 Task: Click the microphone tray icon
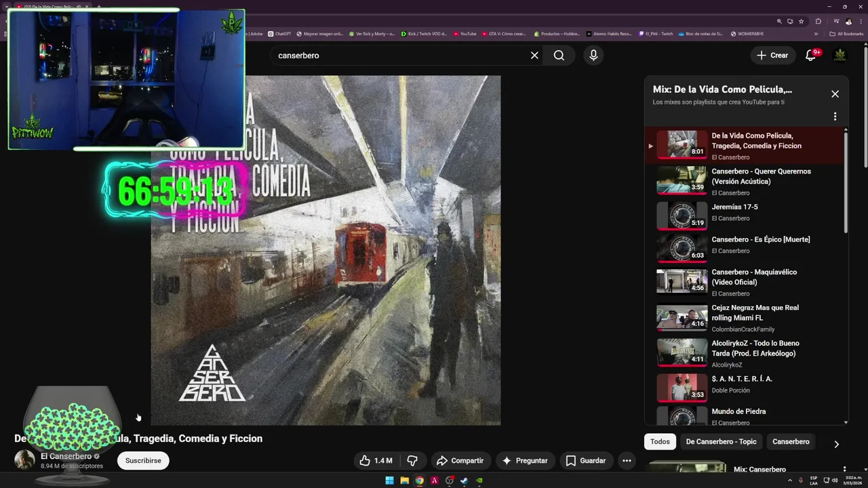(801, 481)
